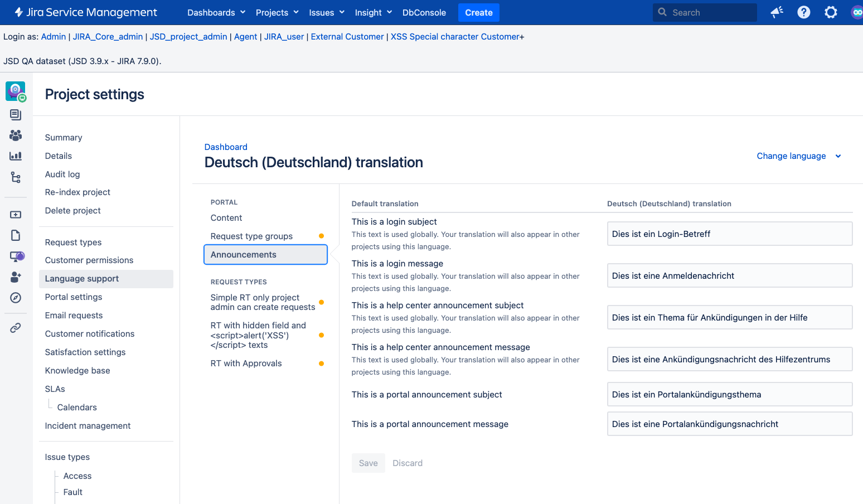Click the compass icon in sidebar

click(x=16, y=298)
